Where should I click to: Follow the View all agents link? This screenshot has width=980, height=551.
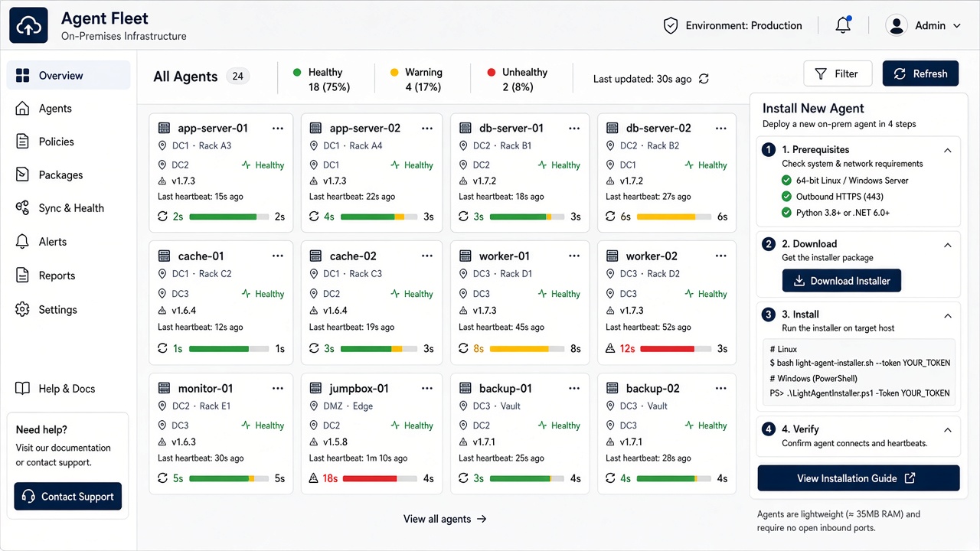(445, 519)
